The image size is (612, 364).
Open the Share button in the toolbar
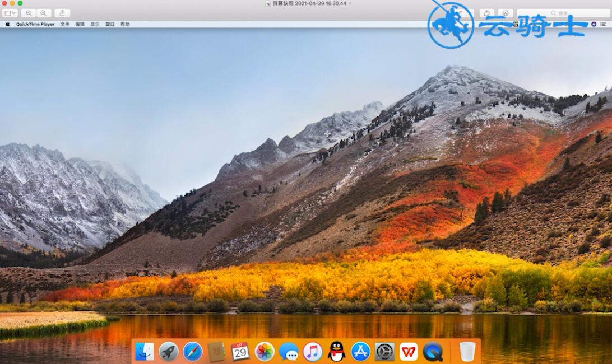coord(62,13)
